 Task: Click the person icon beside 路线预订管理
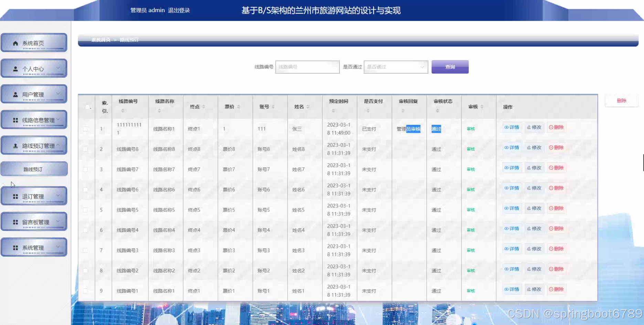tap(15, 146)
